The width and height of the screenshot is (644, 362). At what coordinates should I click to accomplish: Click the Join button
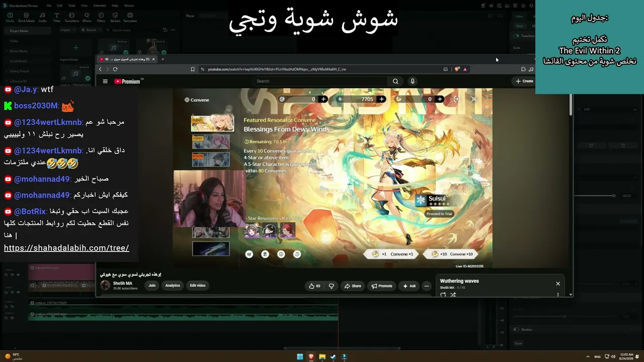pos(152,286)
